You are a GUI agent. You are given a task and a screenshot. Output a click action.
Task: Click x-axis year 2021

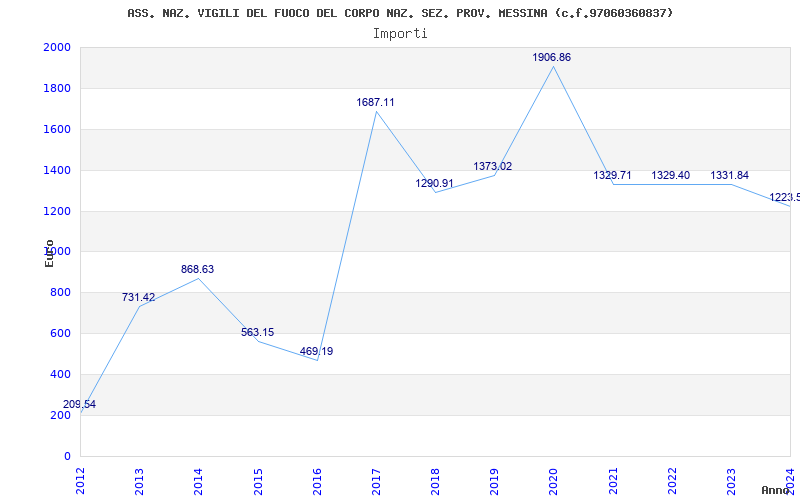(x=613, y=481)
